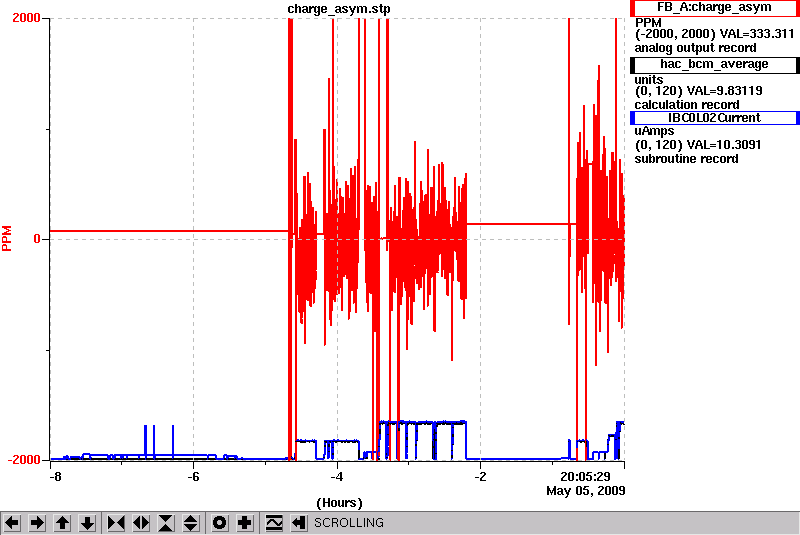Click the -8 x-axis tick label
This screenshot has height=535, width=800.
55,477
